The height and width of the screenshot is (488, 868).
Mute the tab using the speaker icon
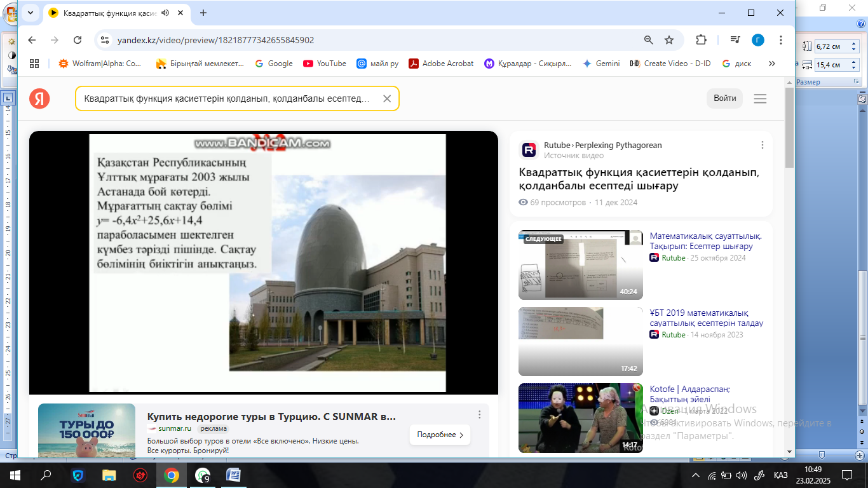pos(166,13)
